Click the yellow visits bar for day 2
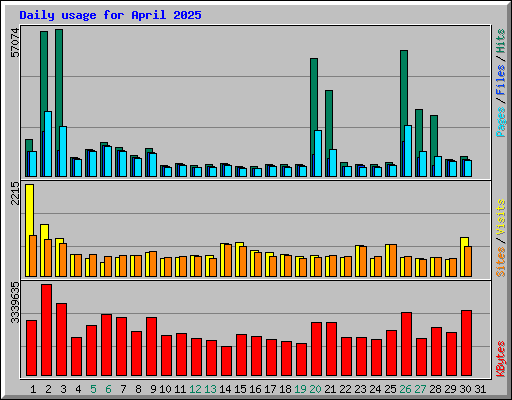Screen dimensions: 512x400 click(44, 232)
